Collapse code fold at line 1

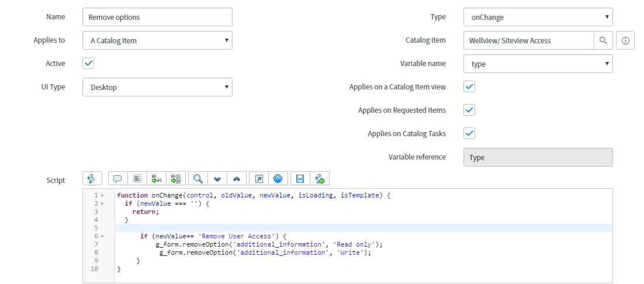click(x=102, y=195)
